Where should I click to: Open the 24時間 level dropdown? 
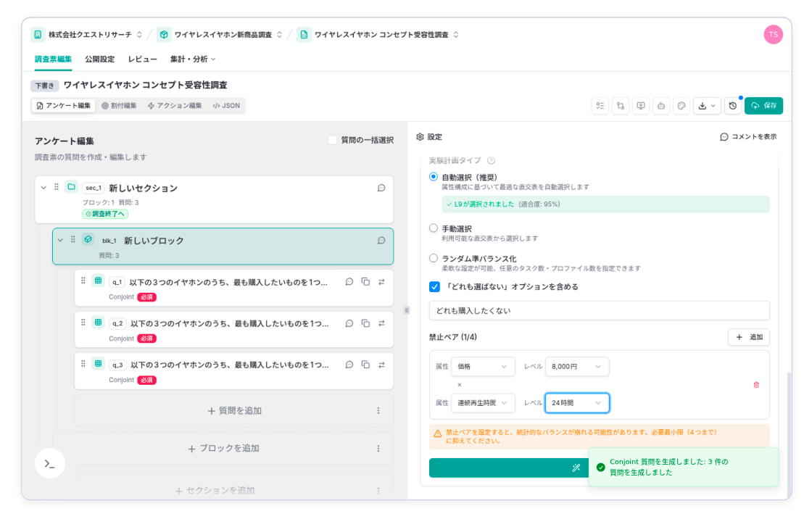(577, 403)
